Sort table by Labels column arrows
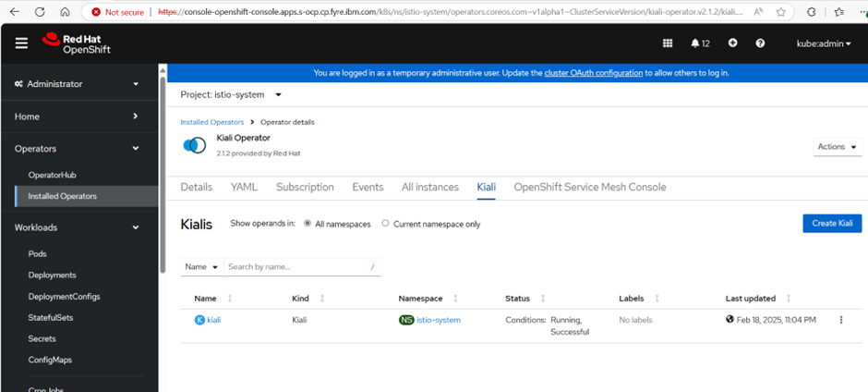 coord(657,299)
